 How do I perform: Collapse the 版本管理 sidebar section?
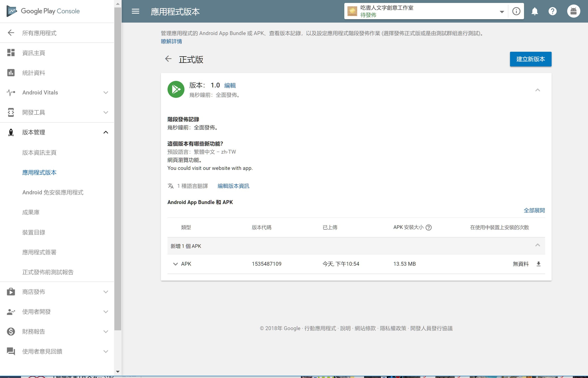pos(106,132)
